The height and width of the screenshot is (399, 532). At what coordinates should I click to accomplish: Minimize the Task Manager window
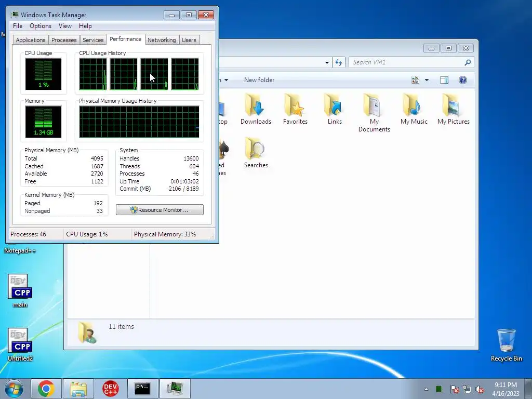171,15
